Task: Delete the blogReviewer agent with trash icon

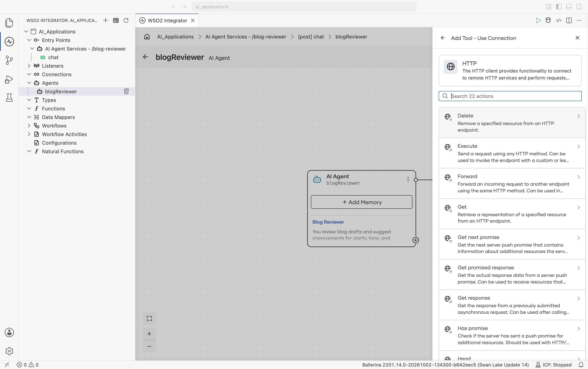Action: [126, 91]
